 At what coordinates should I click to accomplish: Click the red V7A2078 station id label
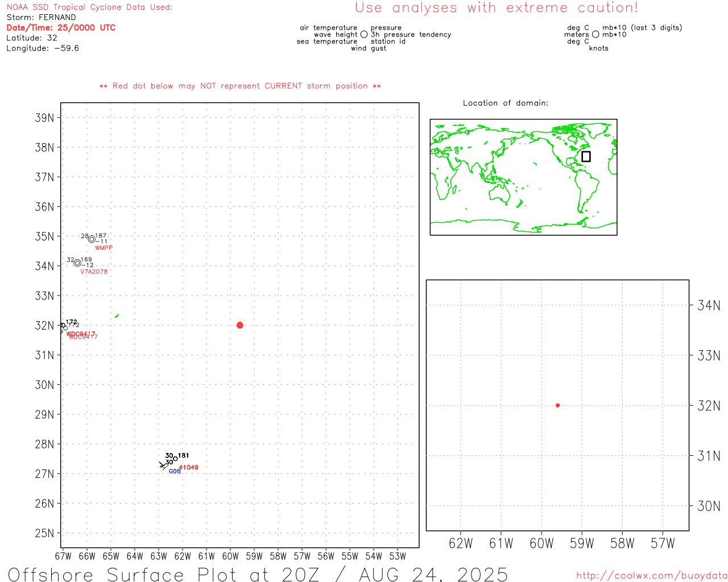point(94,272)
